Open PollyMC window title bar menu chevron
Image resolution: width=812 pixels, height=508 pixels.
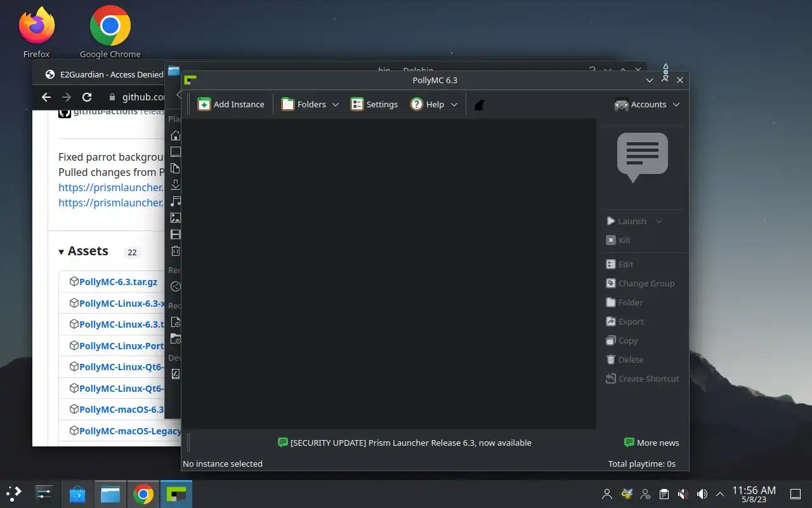pyautogui.click(x=649, y=81)
